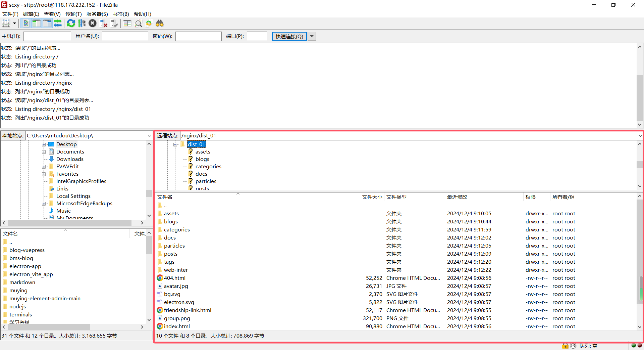Select the electron-app local folder

pyautogui.click(x=25, y=266)
